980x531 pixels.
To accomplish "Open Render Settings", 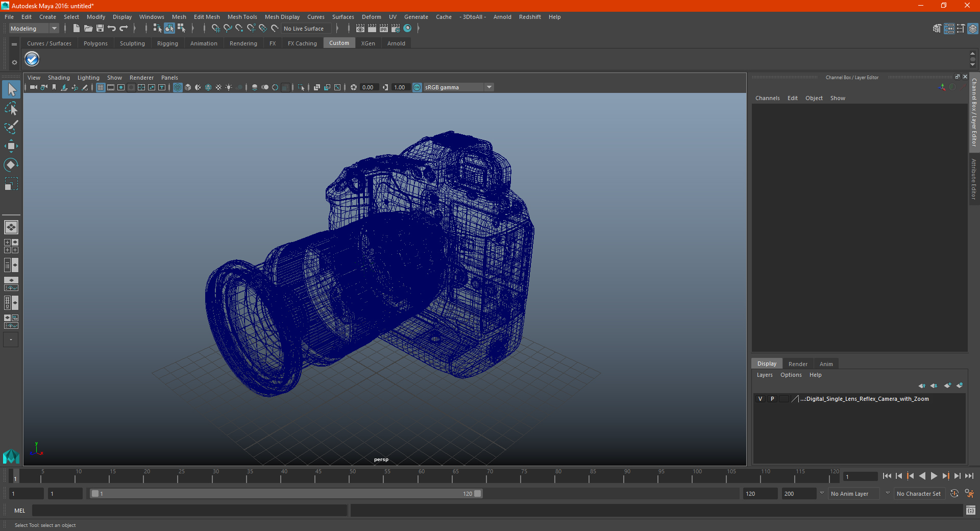I will click(396, 29).
